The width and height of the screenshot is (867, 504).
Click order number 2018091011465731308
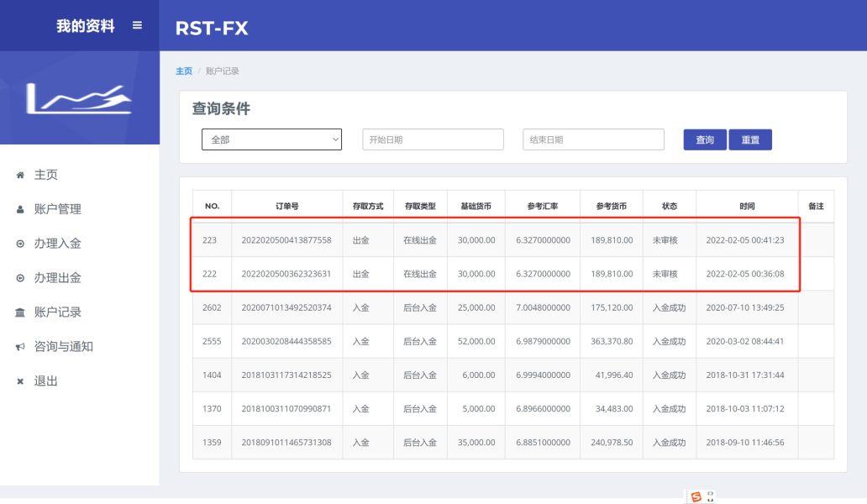click(286, 442)
